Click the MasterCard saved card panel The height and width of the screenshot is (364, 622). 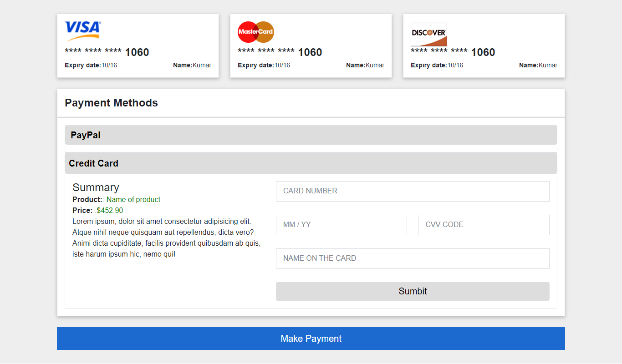pos(311,45)
